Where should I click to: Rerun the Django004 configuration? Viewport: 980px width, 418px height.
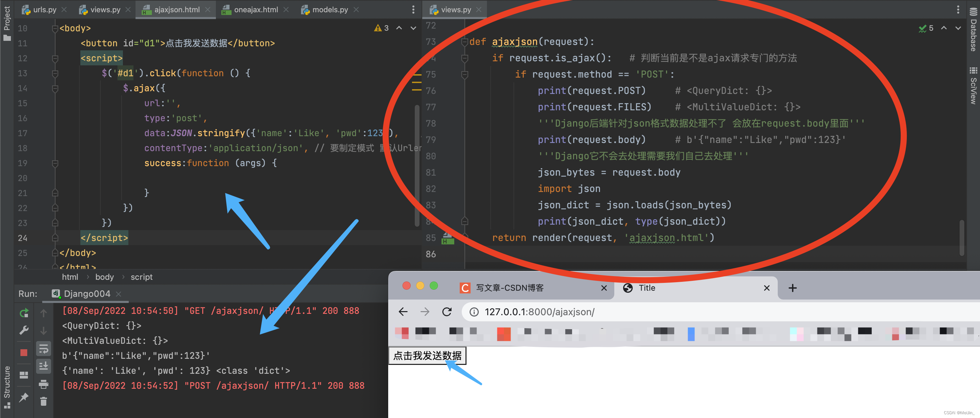coord(24,312)
